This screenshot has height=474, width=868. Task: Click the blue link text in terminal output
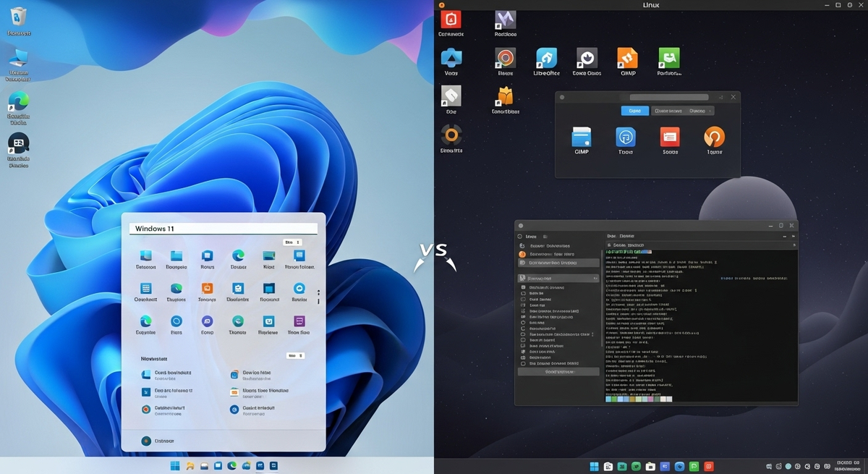tap(754, 278)
